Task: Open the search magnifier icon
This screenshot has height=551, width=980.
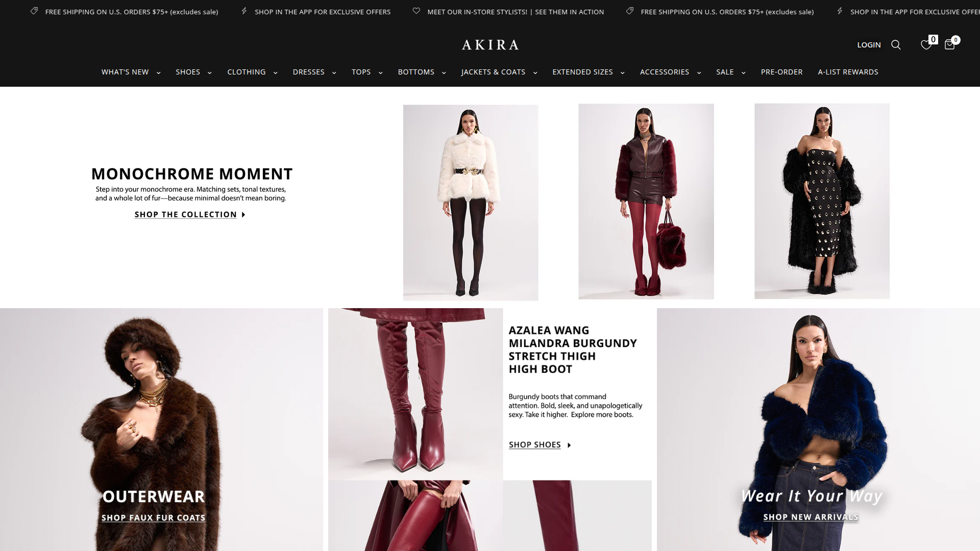Action: coord(896,45)
